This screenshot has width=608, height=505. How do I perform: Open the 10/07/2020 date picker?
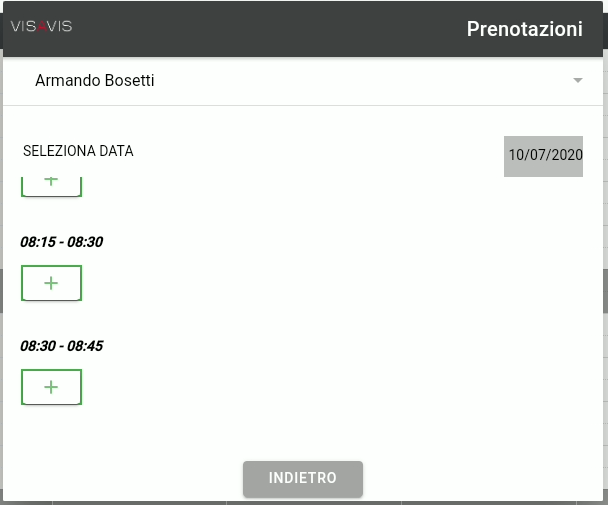[x=543, y=156]
